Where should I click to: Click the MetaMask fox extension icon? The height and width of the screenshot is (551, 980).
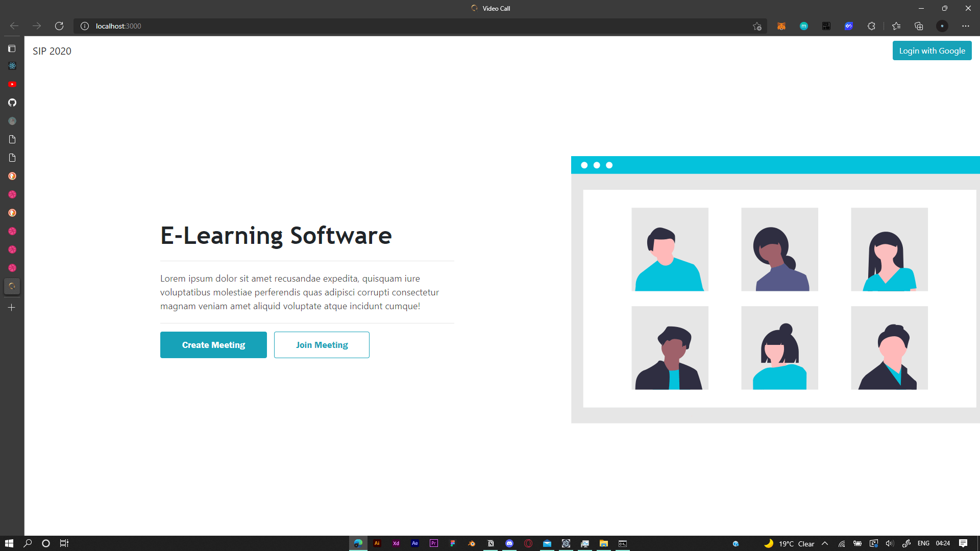click(781, 26)
